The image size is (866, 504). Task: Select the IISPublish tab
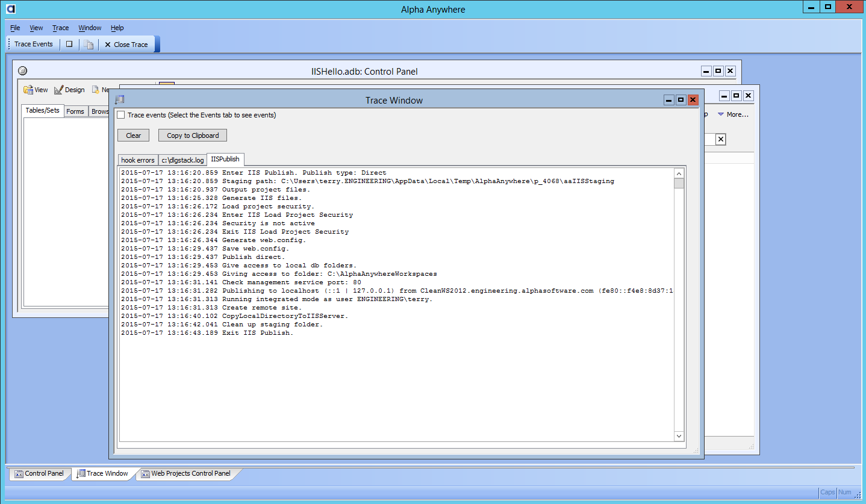[x=225, y=159]
